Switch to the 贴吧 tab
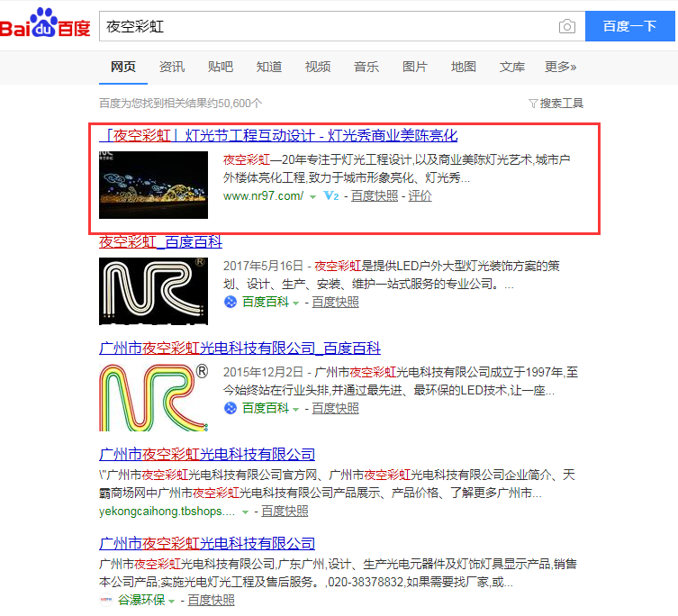Viewport: 678px width, 616px height. [x=221, y=67]
